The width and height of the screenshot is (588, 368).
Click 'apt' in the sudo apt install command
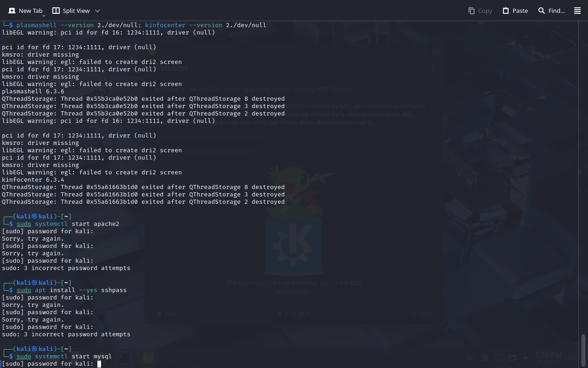point(40,290)
